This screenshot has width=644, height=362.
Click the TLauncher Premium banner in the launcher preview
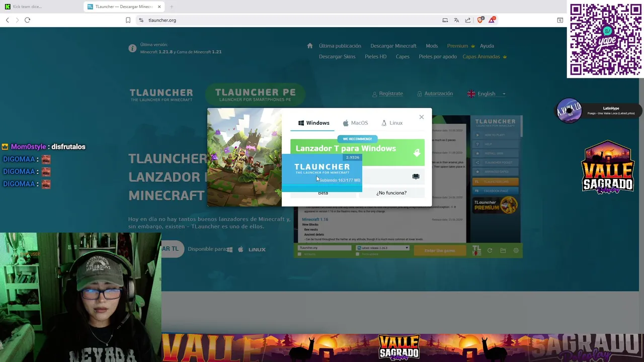point(496,205)
